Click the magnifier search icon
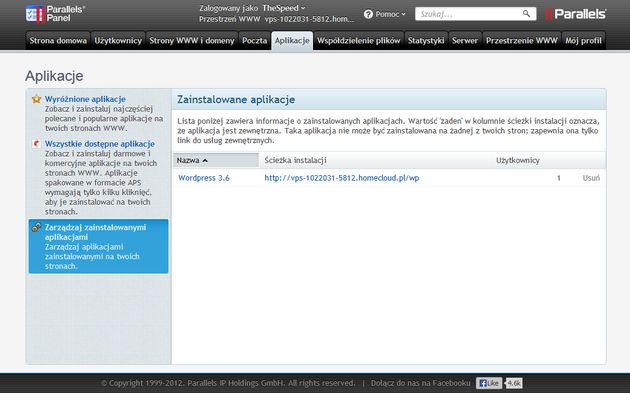The width and height of the screenshot is (630, 393). (526, 14)
